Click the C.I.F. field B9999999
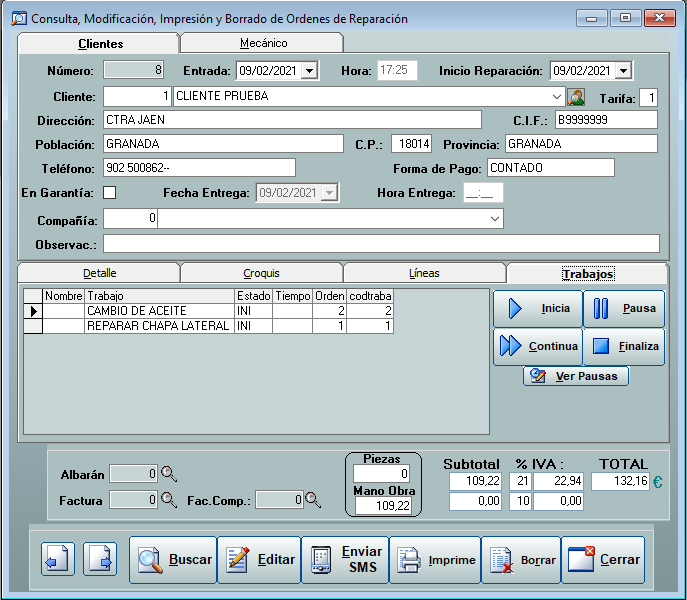 click(x=606, y=120)
